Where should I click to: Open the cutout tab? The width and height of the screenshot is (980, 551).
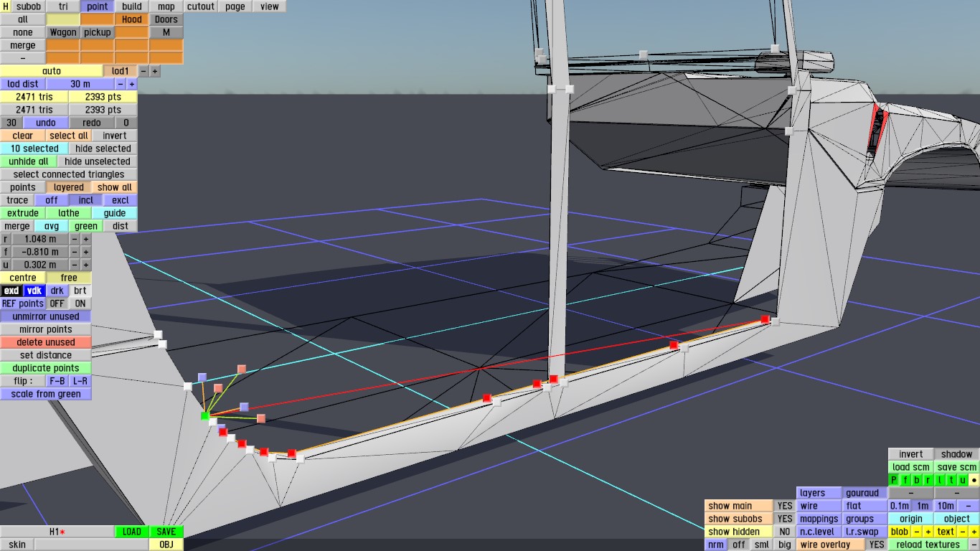click(200, 6)
